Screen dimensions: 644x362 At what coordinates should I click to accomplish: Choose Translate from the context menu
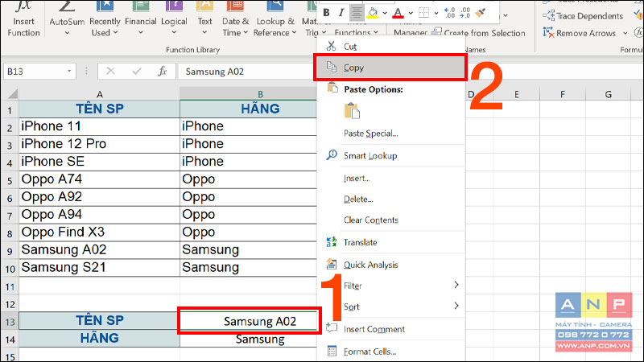click(x=390, y=242)
